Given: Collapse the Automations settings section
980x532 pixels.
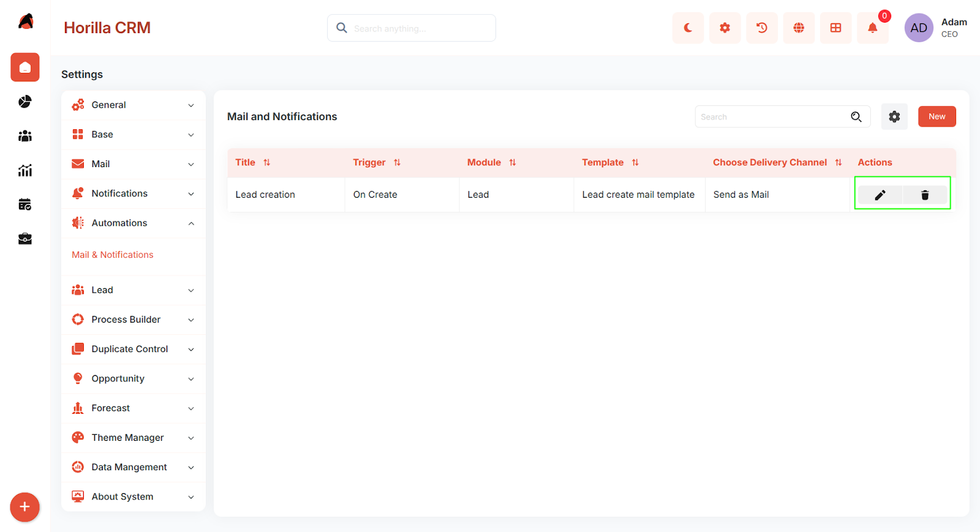Looking at the screenshot, I should coord(134,223).
